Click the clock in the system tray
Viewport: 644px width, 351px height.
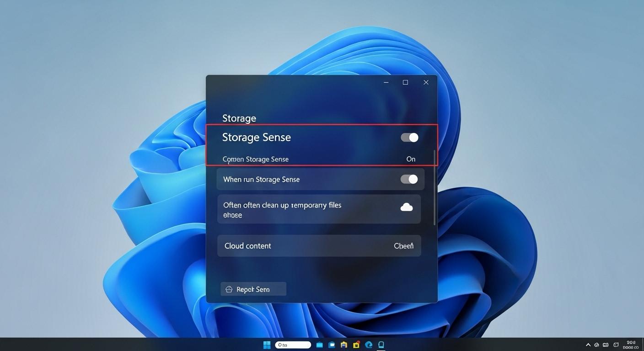point(631,344)
